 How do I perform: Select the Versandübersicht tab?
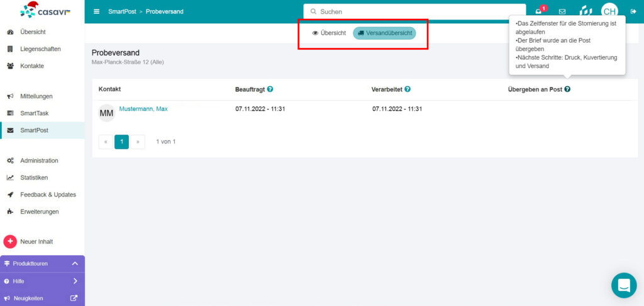pyautogui.click(x=384, y=33)
